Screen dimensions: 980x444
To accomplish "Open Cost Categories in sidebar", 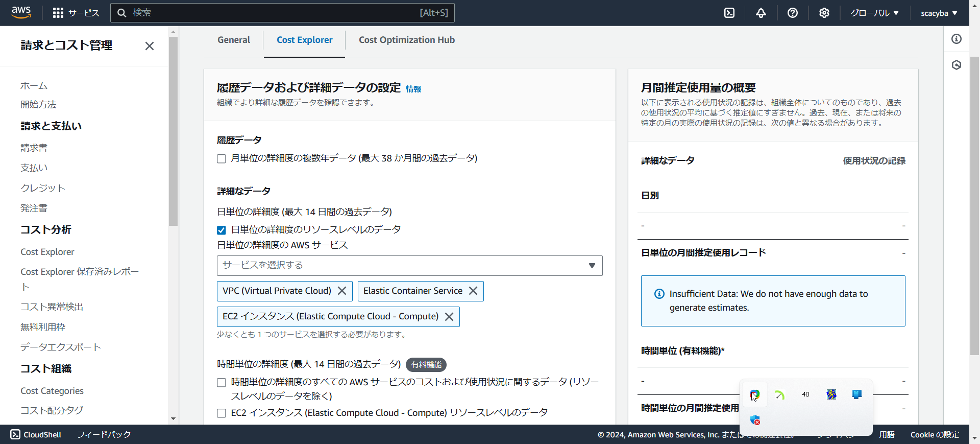I will [52, 391].
